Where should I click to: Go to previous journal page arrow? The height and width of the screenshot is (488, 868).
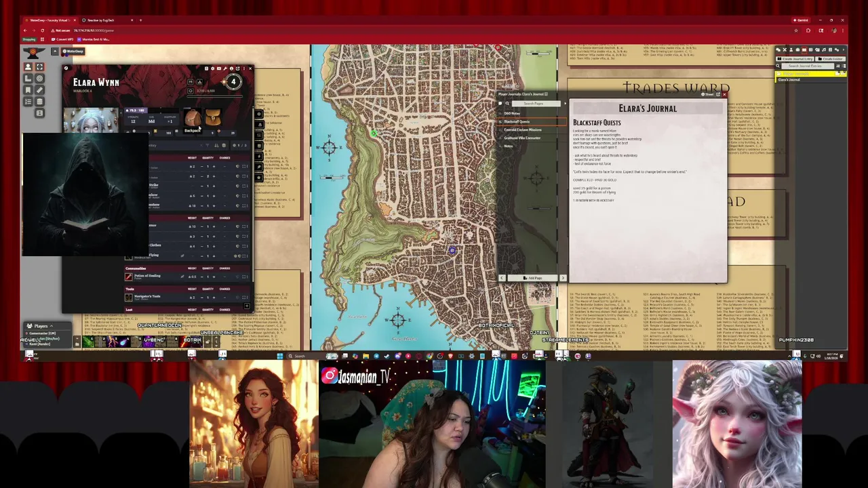click(x=502, y=278)
